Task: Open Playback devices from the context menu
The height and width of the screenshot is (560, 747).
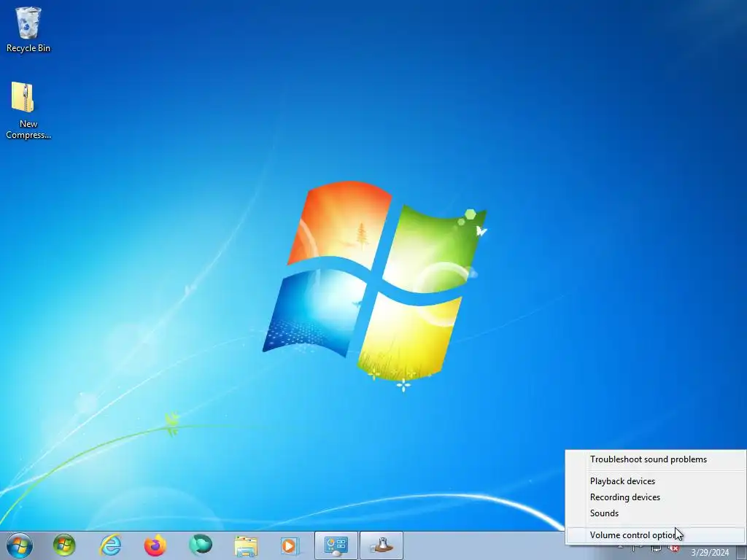Action: 656,481
